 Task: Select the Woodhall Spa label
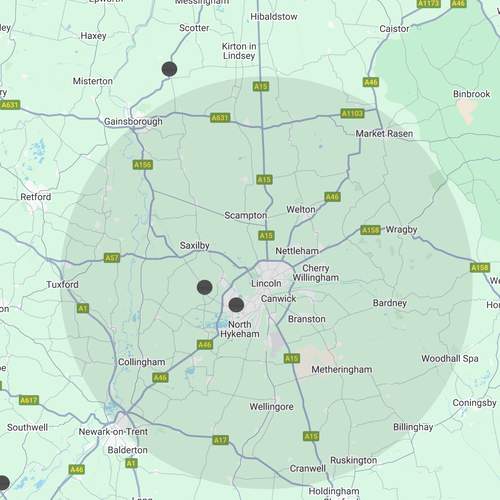point(450,359)
